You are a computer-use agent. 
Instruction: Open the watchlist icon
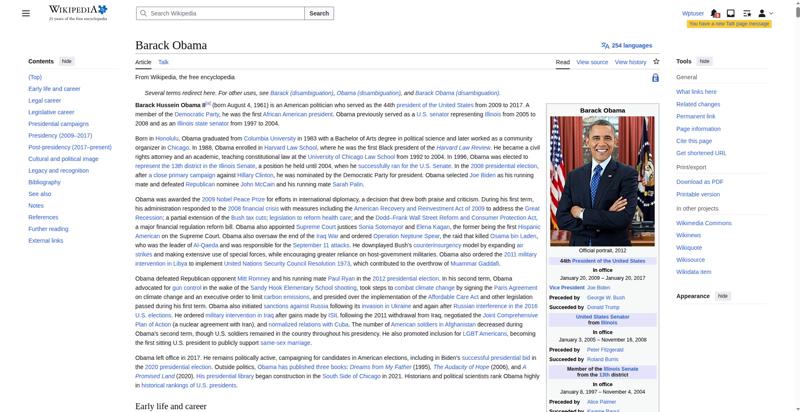[x=745, y=13]
